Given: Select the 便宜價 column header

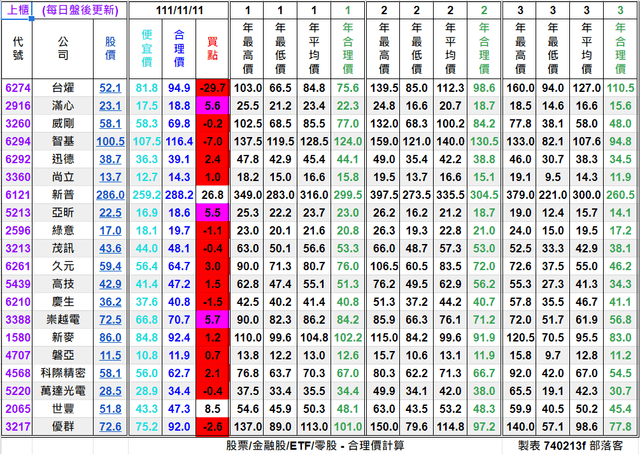Looking at the screenshot, I should click(147, 49).
